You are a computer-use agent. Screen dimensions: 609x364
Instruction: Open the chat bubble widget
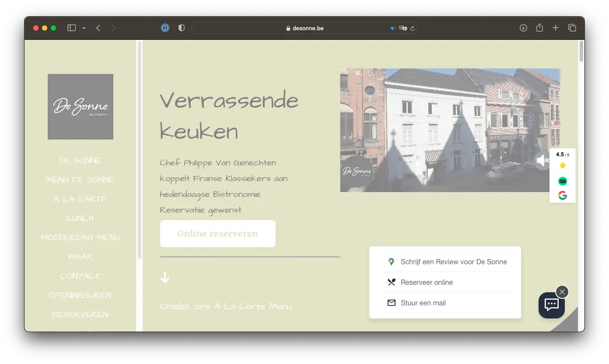[x=551, y=304]
